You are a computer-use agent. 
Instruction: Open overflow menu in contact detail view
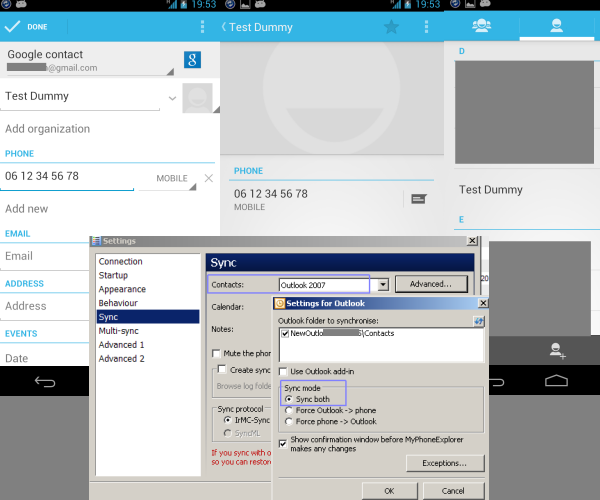[x=426, y=27]
